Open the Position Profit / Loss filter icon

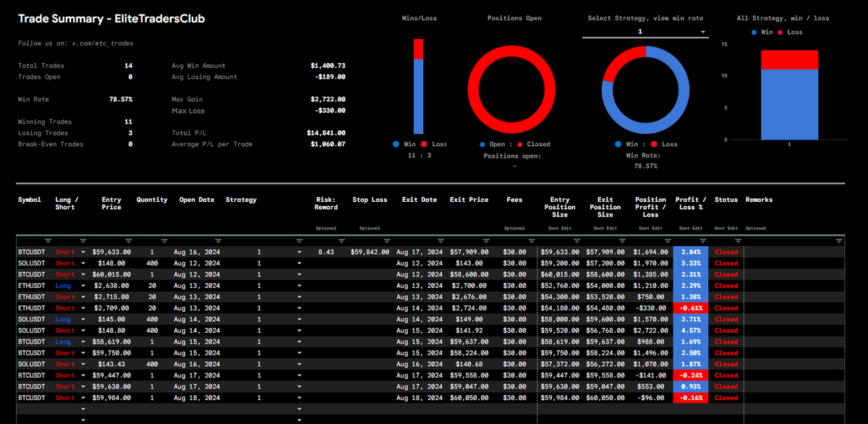(666, 240)
